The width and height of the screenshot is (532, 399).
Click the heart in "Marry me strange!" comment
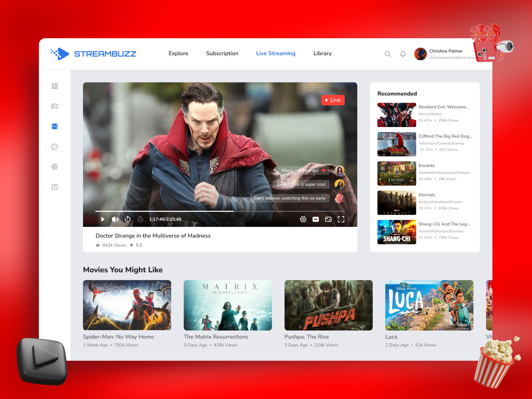(x=324, y=171)
